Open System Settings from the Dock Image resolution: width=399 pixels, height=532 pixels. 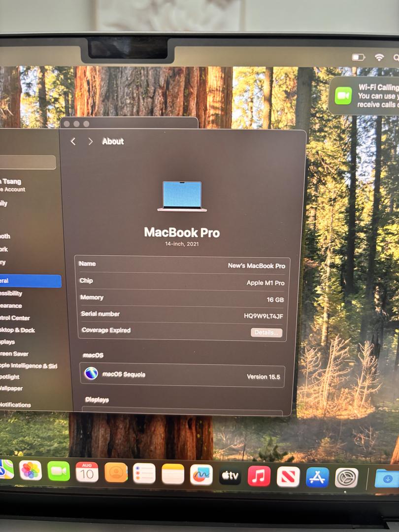346,478
